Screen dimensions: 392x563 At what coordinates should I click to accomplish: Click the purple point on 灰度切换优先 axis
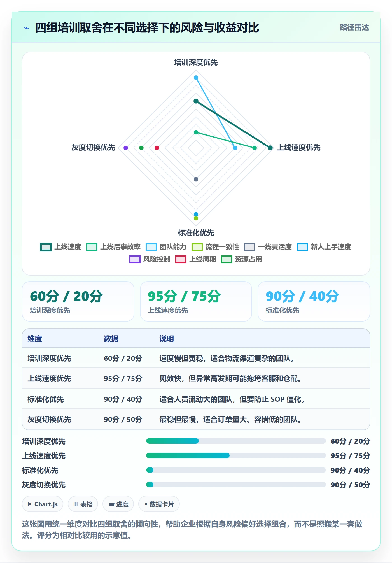point(126,148)
